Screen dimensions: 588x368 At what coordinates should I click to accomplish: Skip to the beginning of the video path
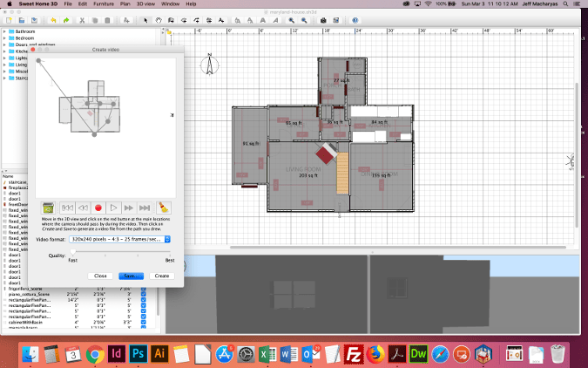click(66, 208)
